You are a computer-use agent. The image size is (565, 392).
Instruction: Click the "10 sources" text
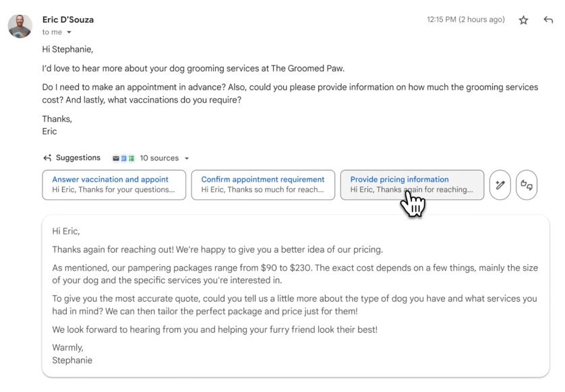pyautogui.click(x=159, y=158)
